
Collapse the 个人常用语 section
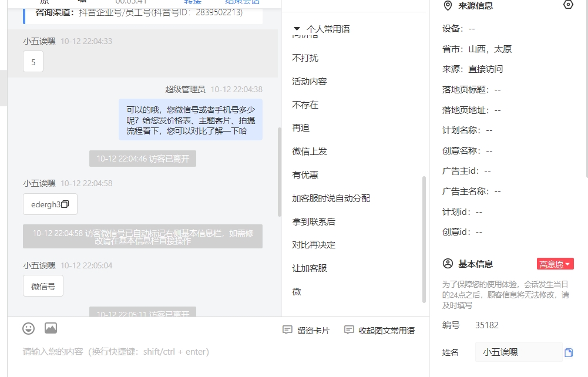coord(297,29)
